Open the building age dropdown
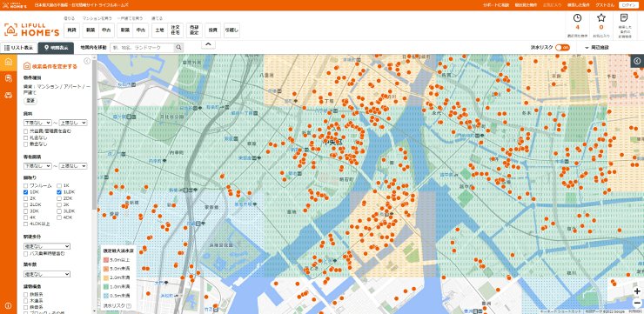Screen dimensions: 644x314 tap(47, 274)
